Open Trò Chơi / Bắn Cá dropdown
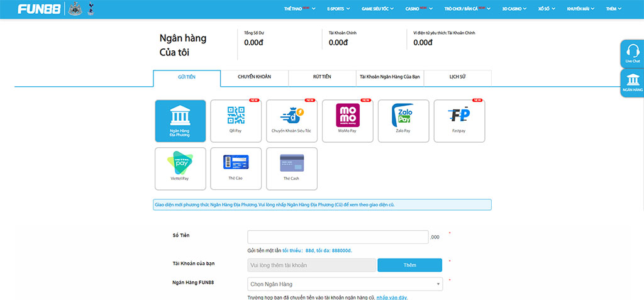 coord(467,9)
